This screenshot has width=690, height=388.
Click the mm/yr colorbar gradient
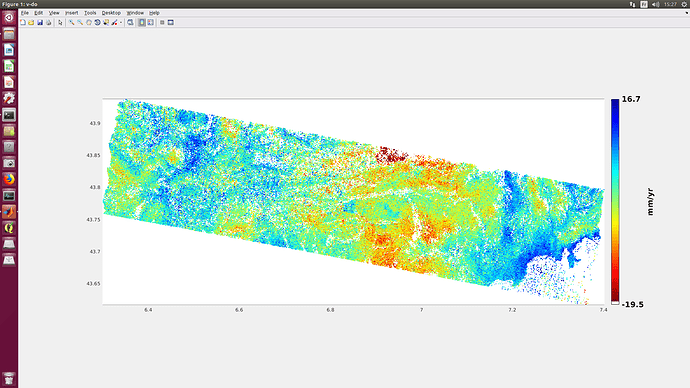[615, 201]
